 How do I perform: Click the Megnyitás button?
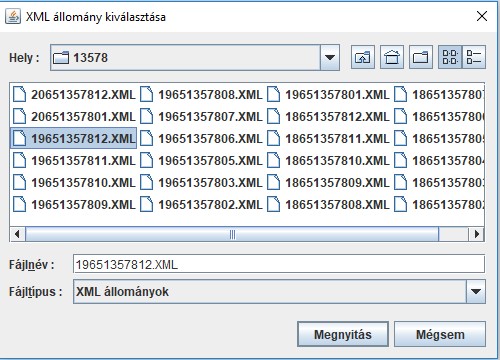(343, 334)
